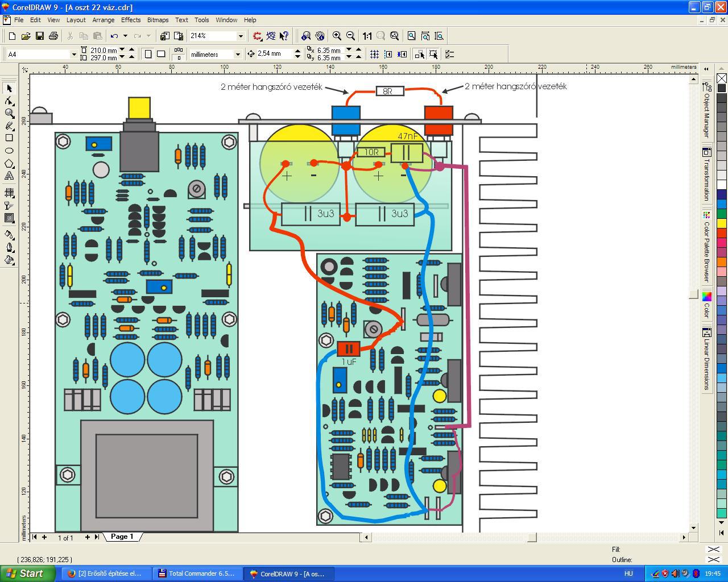Zoom to all objects
The width and height of the screenshot is (728, 582).
(x=394, y=36)
